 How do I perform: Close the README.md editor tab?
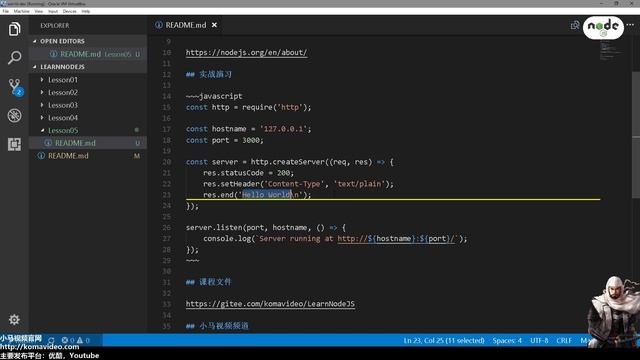point(214,25)
